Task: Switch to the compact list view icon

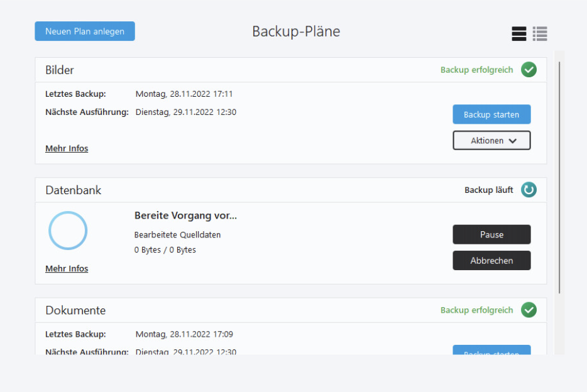Action: (x=518, y=33)
